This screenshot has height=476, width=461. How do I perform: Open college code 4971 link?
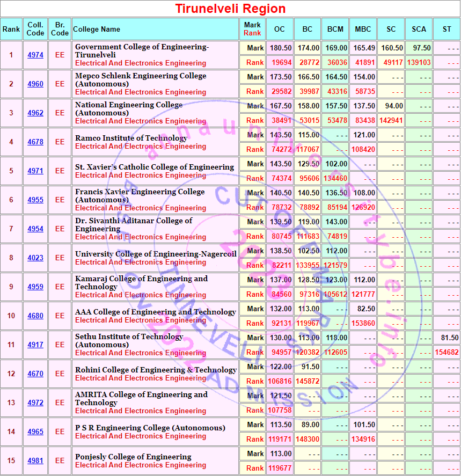pos(35,171)
